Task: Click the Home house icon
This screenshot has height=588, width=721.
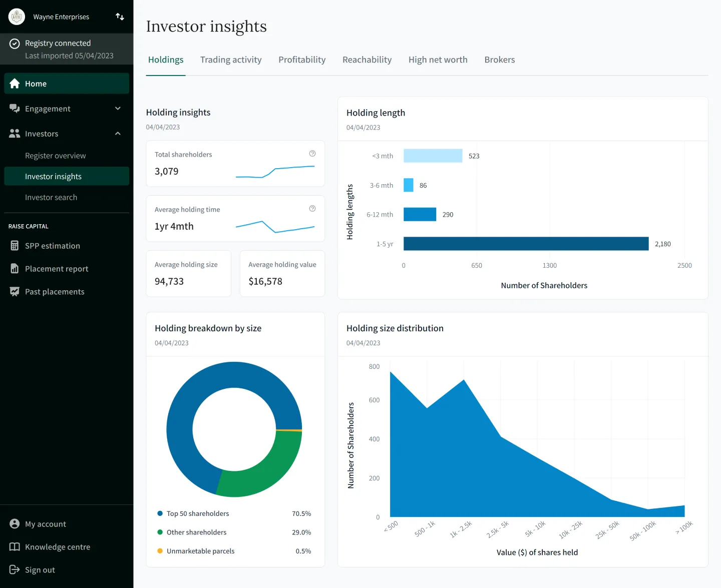Action: (15, 84)
